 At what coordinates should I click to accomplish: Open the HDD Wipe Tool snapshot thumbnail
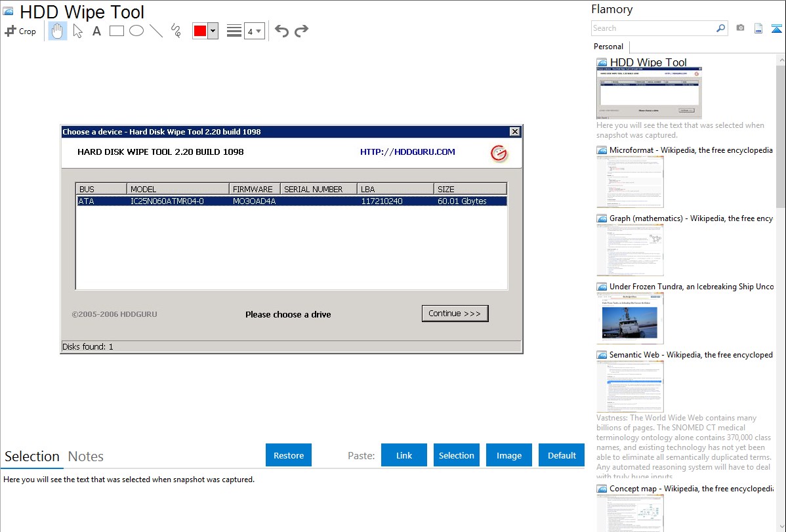[x=649, y=92]
